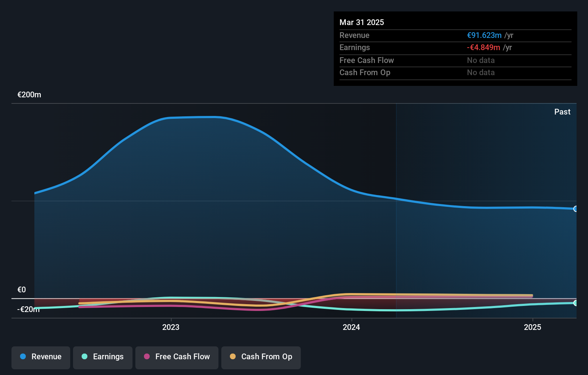This screenshot has height=375, width=588.
Task: Click the Revenue tooltip row label
Action: point(355,35)
